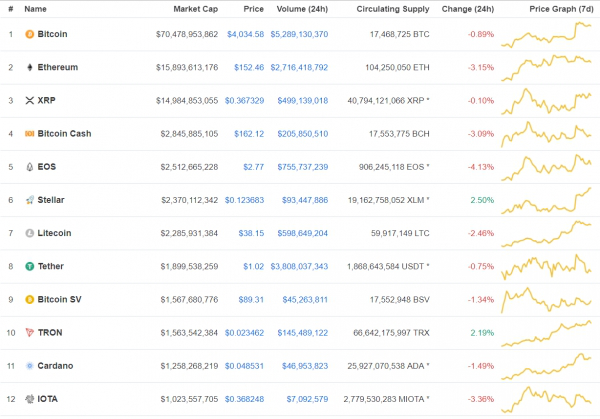Viewport: 600px width, 419px height.
Task: Click Bitcoin market cap $70,478,953,862
Action: click(x=187, y=34)
